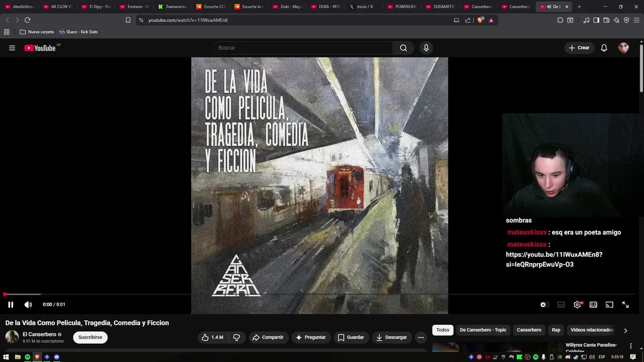This screenshot has height=362, width=644.
Task: Select the Rap filter chip
Action: [556, 330]
